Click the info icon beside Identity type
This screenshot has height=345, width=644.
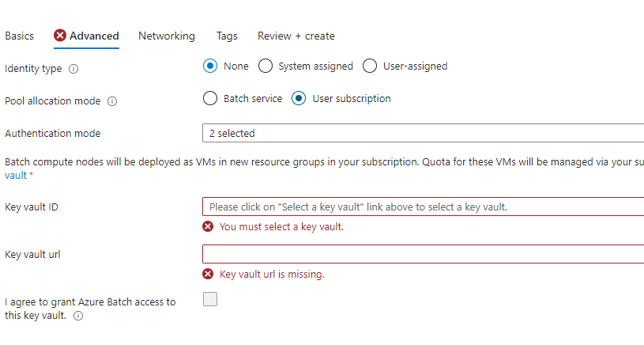pyautogui.click(x=73, y=69)
